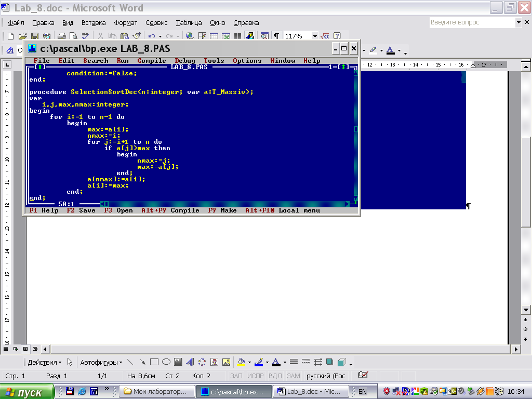The height and width of the screenshot is (399, 532).
Task: Open Line Color dropdown arrow
Action: pyautogui.click(x=267, y=363)
